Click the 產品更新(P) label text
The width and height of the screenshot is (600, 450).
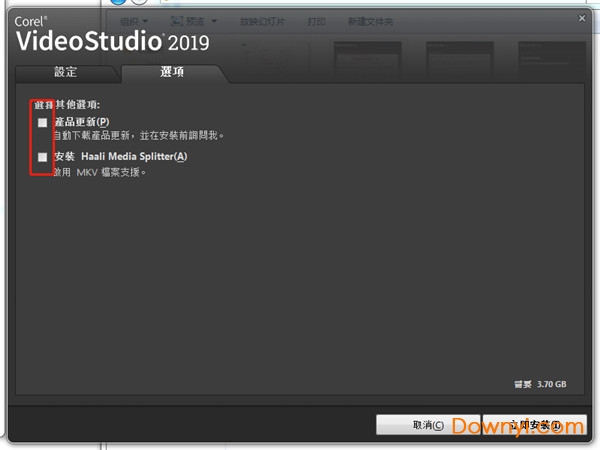(x=81, y=122)
